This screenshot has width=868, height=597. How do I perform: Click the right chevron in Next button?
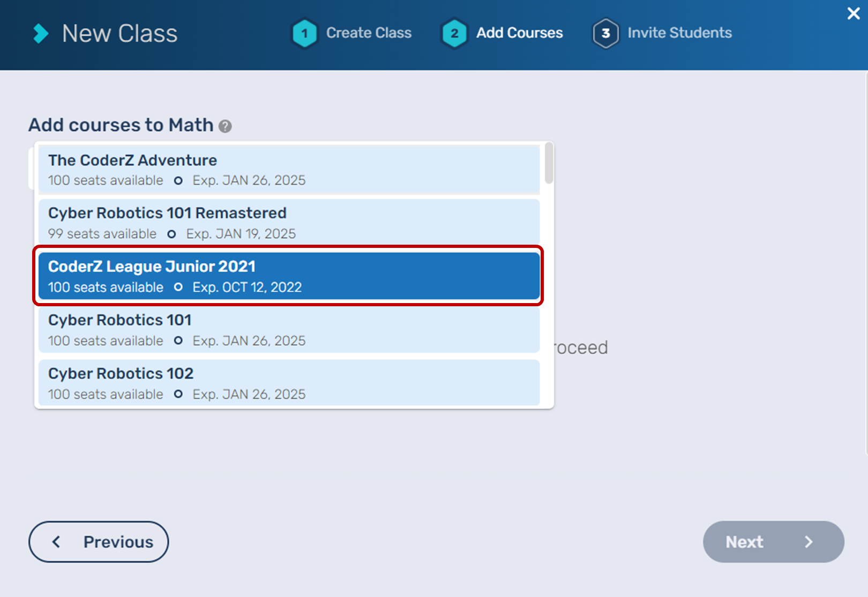809,542
